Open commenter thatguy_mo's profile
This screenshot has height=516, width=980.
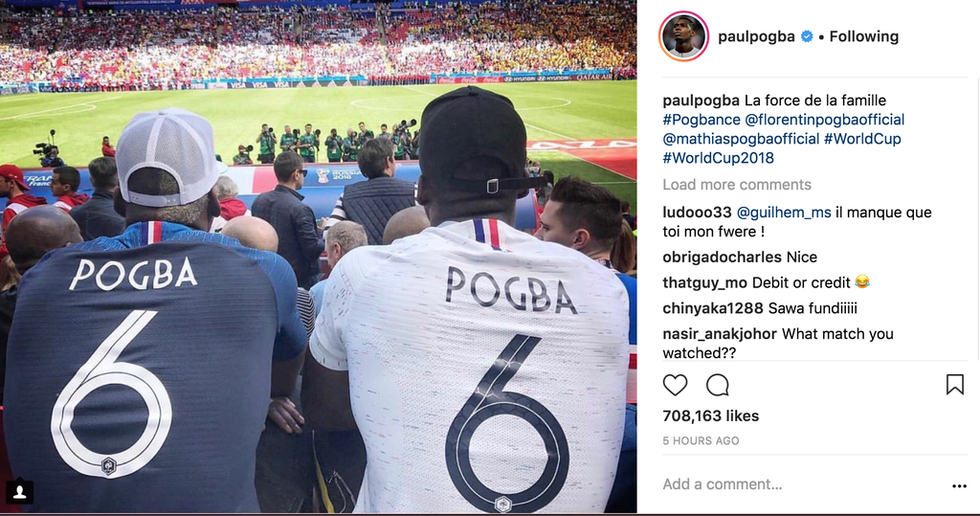[705, 282]
